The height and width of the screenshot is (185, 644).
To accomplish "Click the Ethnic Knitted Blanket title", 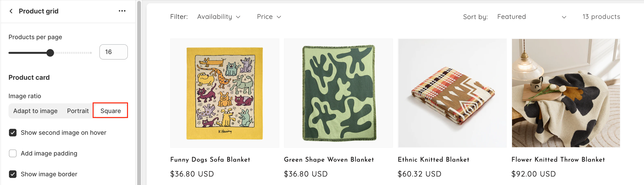I will point(433,160).
